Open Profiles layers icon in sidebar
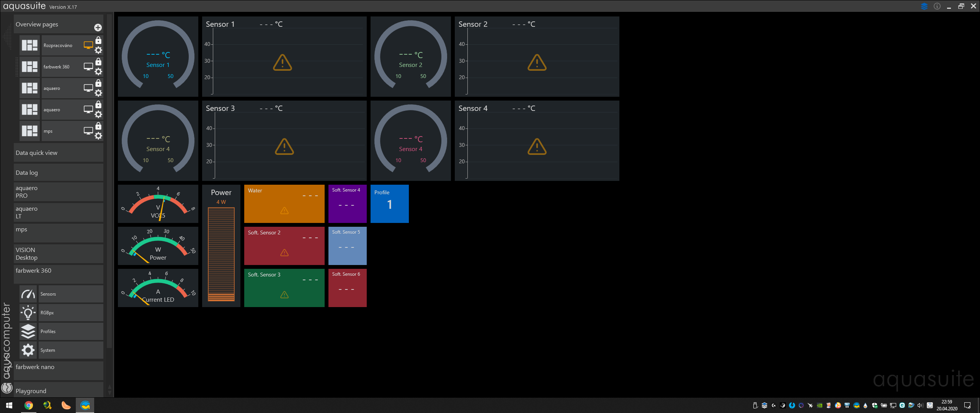This screenshot has width=980, height=413. click(28, 332)
